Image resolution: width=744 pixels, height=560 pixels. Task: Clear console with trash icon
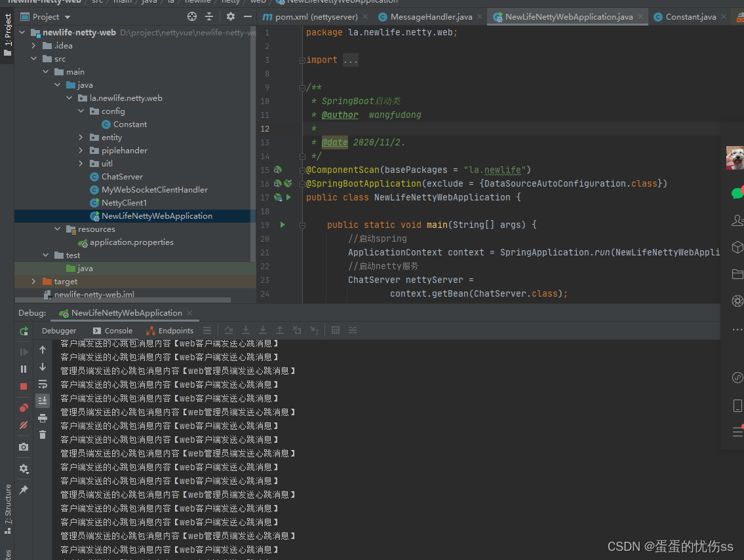tap(43, 435)
